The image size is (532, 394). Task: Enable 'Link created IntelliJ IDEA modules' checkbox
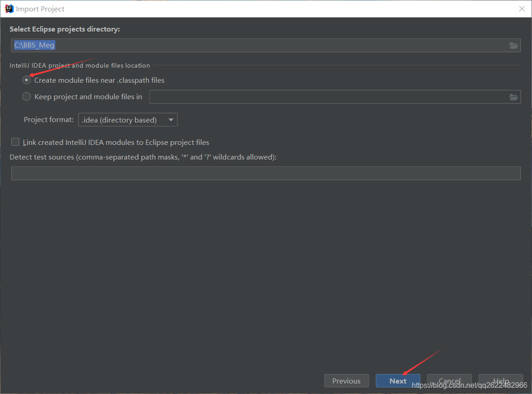pos(15,142)
